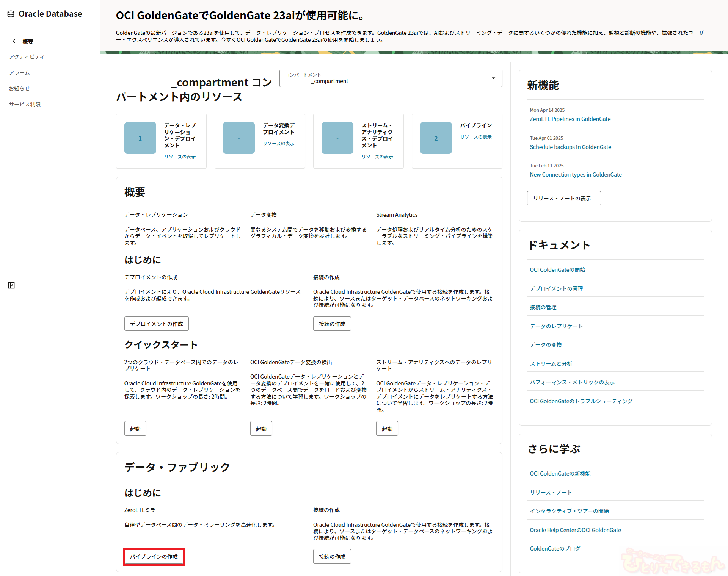Open リリース・ノート link under さらに学ぶ

(x=551, y=493)
